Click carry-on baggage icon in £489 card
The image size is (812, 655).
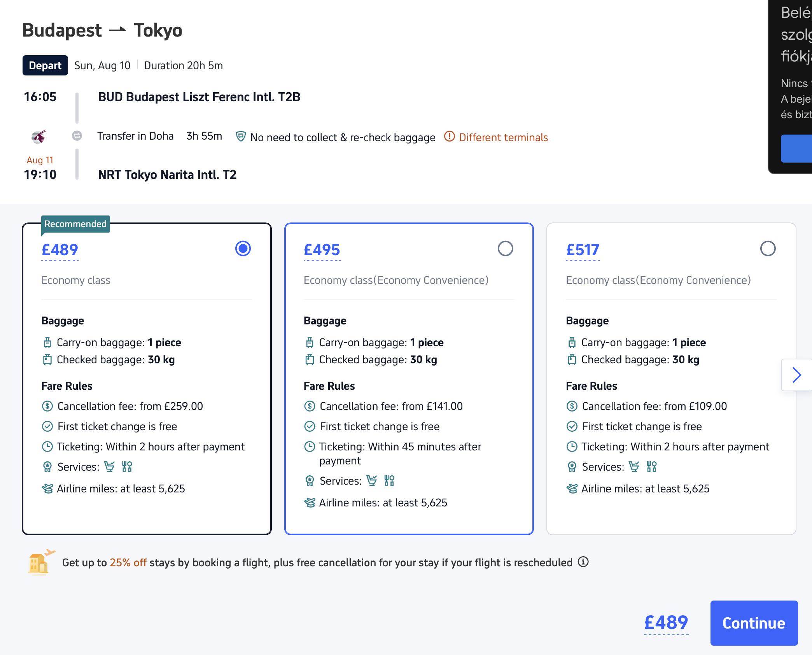47,342
